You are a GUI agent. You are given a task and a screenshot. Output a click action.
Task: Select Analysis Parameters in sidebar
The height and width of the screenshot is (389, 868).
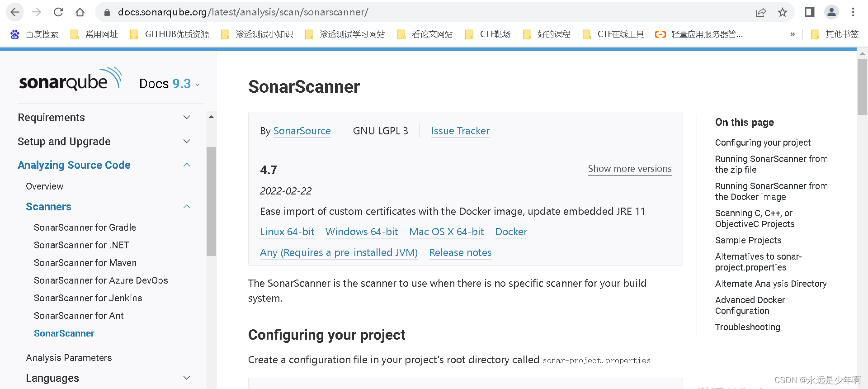[x=69, y=358]
